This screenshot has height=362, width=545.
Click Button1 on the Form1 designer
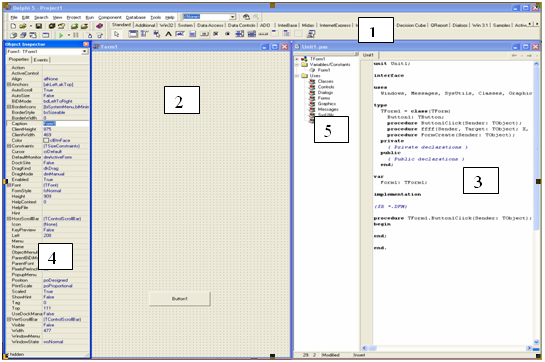180,299
